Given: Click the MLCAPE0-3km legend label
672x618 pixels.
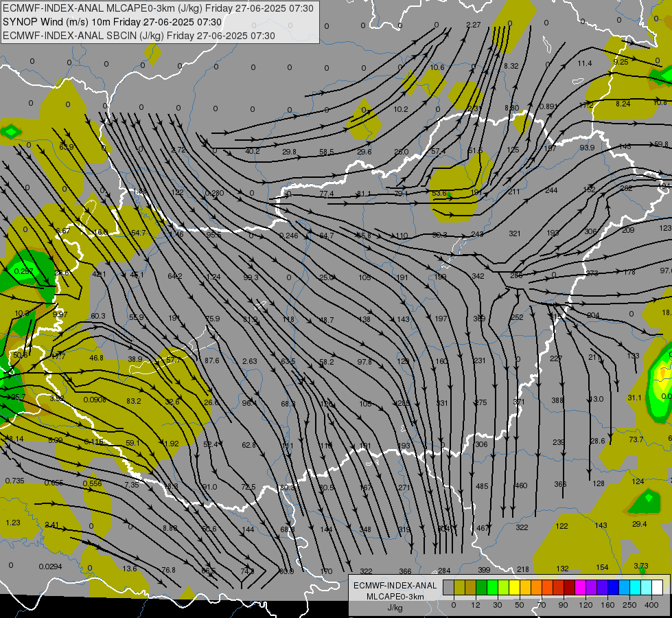Looking at the screenshot, I should coord(395,597).
